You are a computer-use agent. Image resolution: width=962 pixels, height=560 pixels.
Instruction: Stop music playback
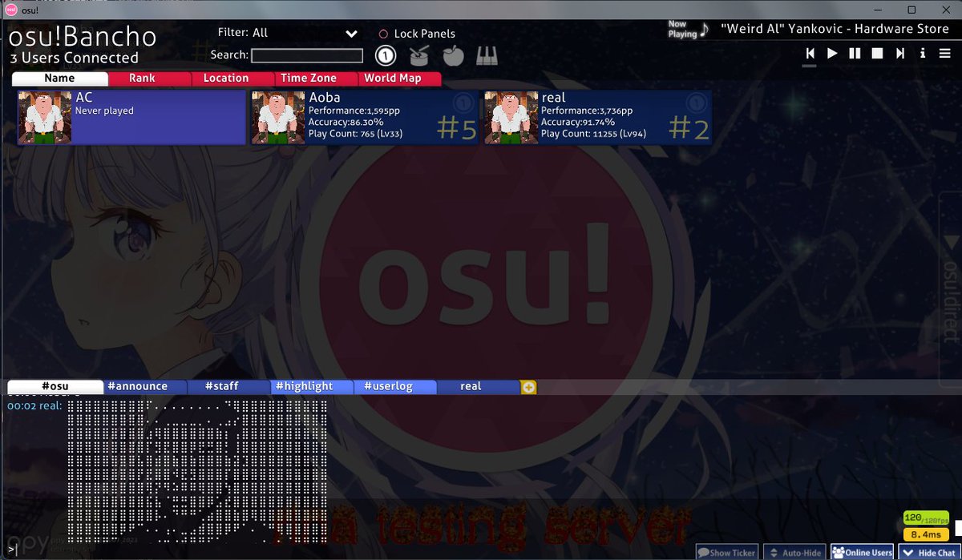pyautogui.click(x=877, y=53)
